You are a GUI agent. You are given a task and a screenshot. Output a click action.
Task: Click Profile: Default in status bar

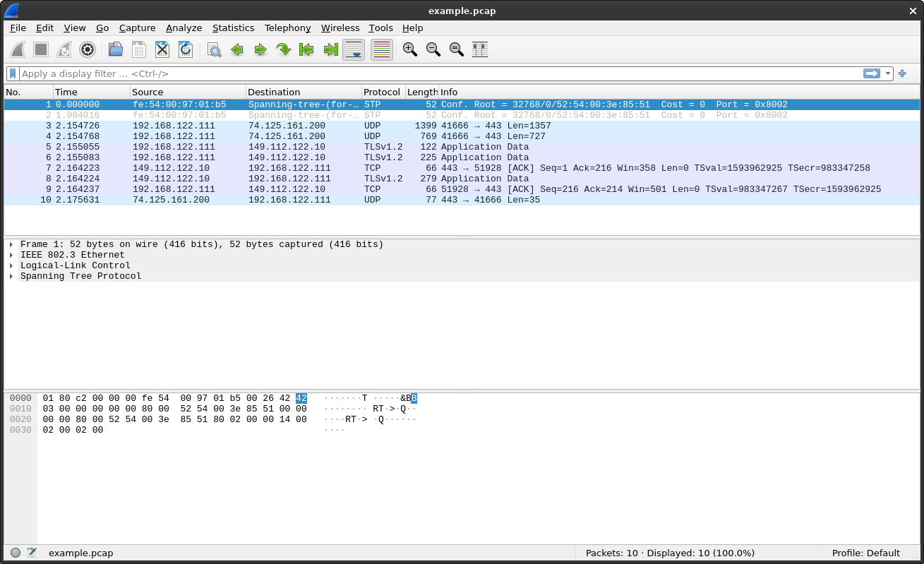pyautogui.click(x=865, y=553)
